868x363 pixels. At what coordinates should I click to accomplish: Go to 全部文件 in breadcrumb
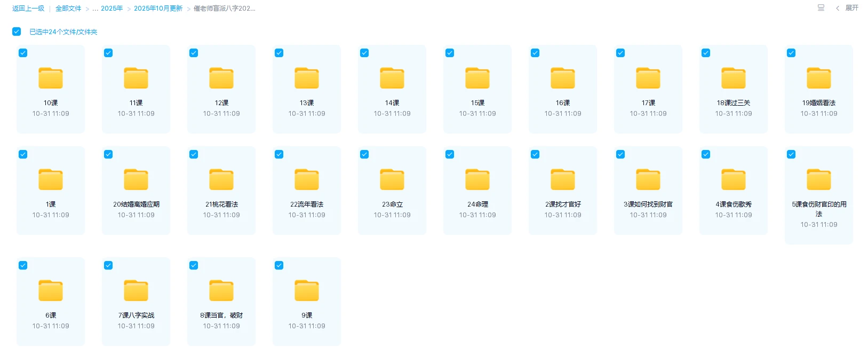point(68,9)
